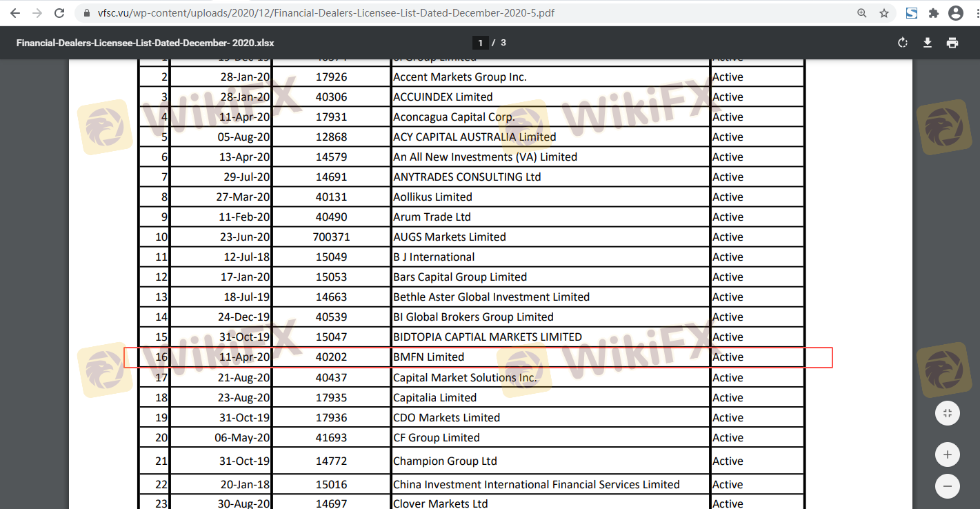980x509 pixels.
Task: Zoom in with the plus button
Action: [x=947, y=455]
